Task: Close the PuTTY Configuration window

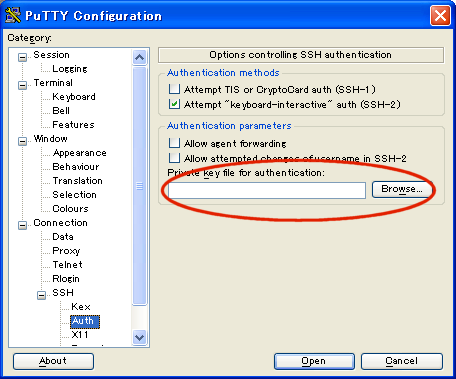Action: pos(440,15)
